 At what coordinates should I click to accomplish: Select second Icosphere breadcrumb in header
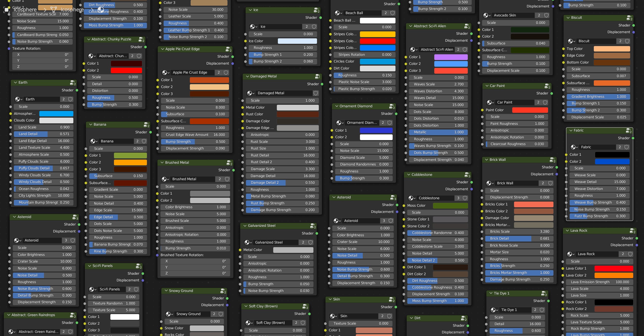pyautogui.click(x=72, y=10)
